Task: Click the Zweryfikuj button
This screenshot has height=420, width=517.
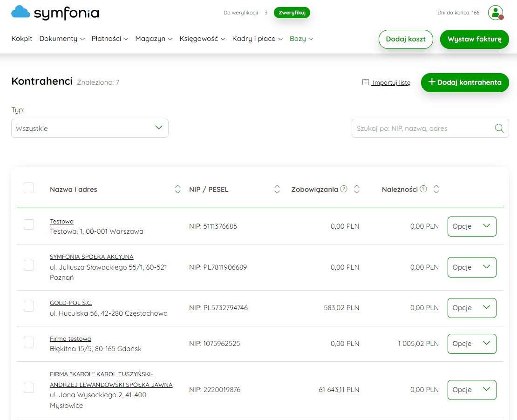Action: click(x=292, y=13)
